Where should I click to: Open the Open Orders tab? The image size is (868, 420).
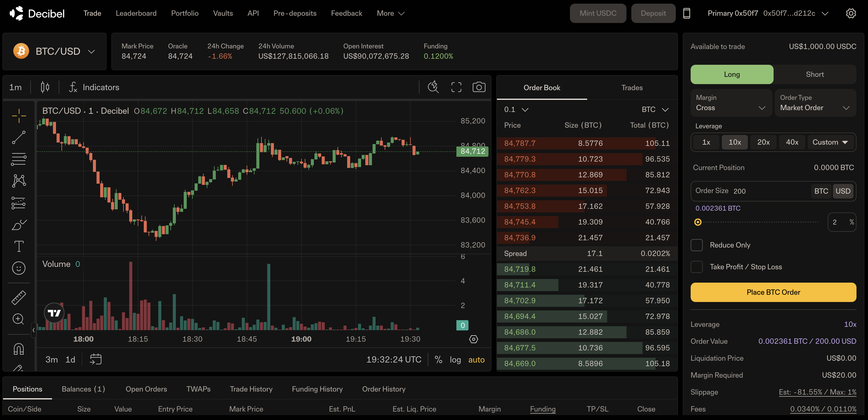coord(146,389)
